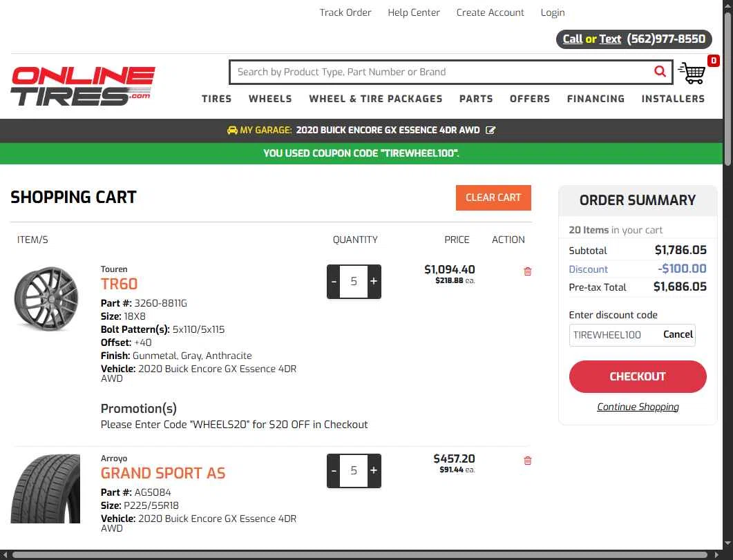Click the $1,094.40 price

(449, 269)
